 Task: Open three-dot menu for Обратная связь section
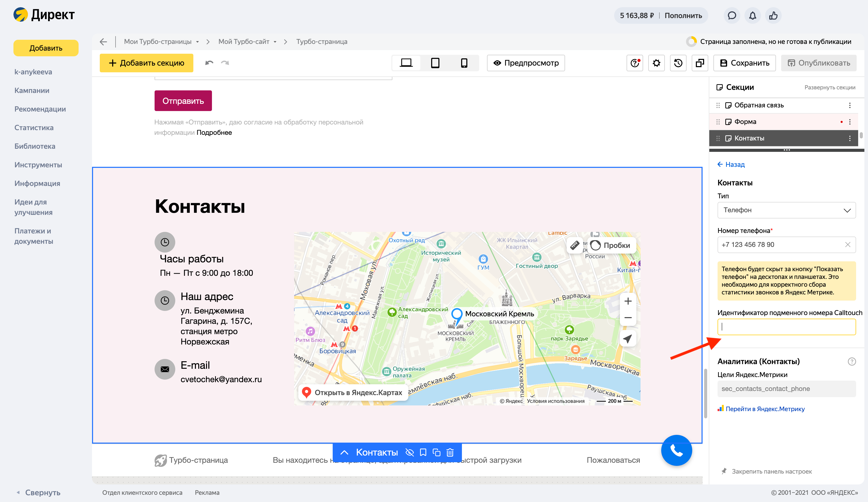point(850,105)
